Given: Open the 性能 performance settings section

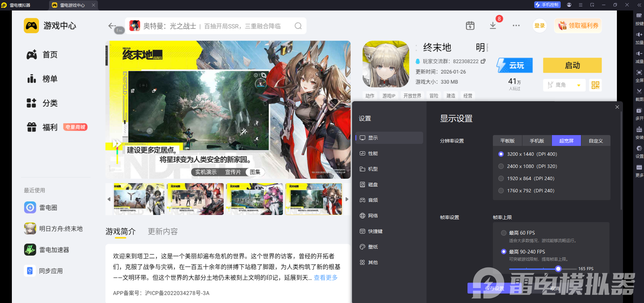Looking at the screenshot, I should coord(389,153).
